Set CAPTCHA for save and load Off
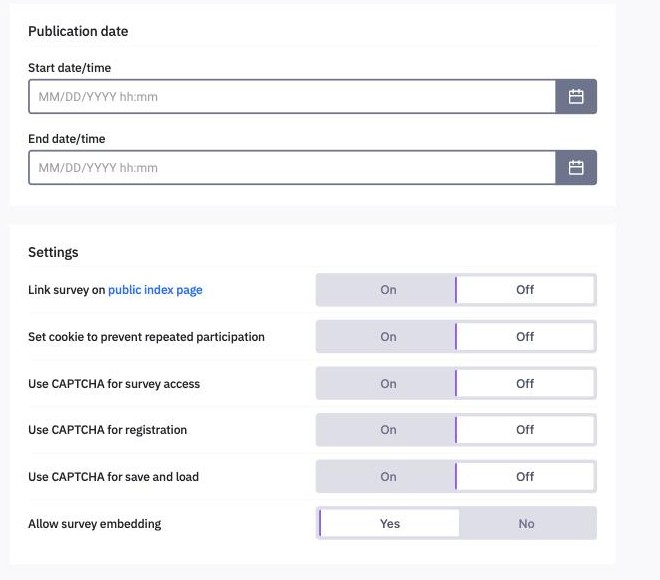Viewport: 660px width, 580px height. (x=525, y=476)
